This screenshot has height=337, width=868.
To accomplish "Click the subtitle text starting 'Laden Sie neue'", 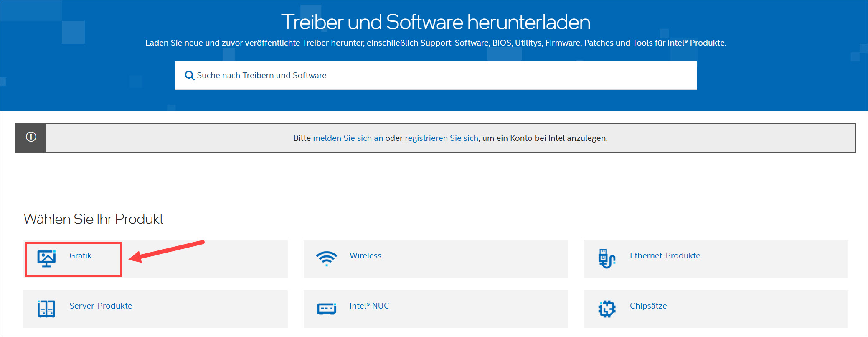I will pos(436,43).
